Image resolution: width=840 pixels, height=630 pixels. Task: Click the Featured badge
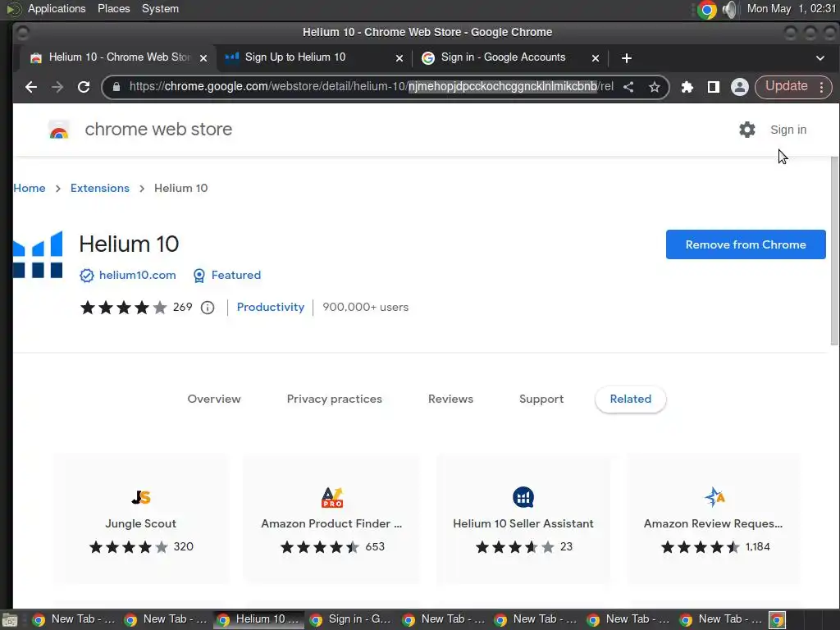[226, 276]
